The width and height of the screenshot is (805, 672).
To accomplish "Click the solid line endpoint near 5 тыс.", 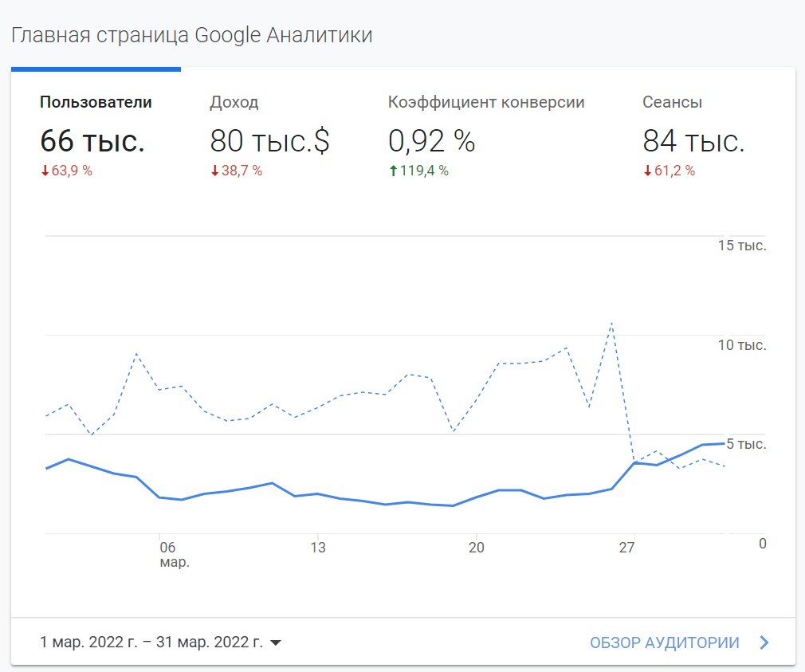I will pos(724,443).
